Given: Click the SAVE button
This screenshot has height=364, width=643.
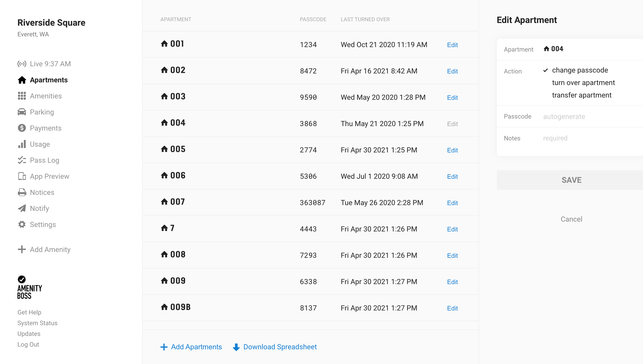Looking at the screenshot, I should click(x=570, y=180).
